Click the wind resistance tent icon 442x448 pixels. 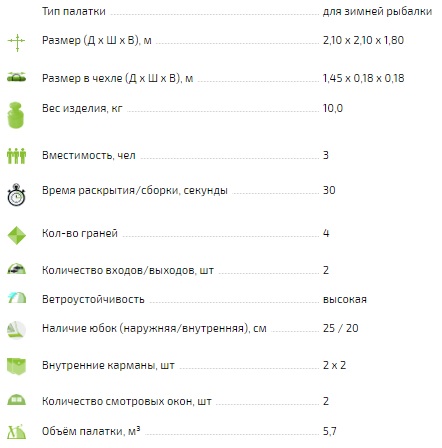click(17, 298)
